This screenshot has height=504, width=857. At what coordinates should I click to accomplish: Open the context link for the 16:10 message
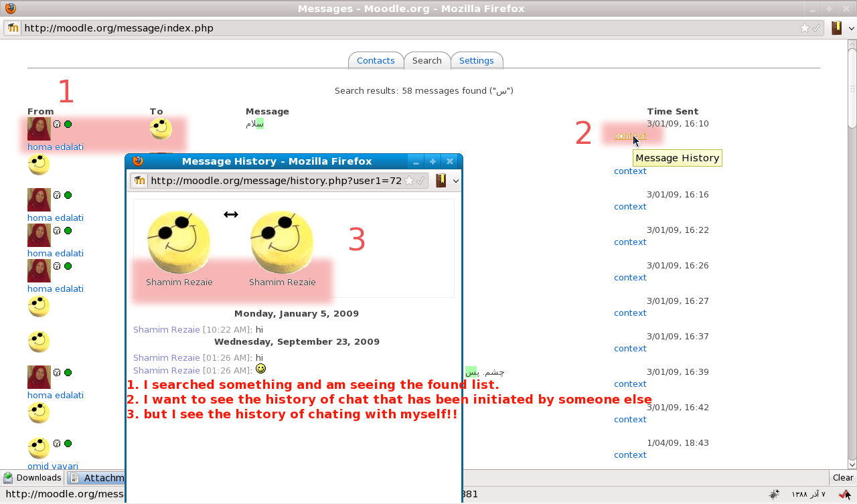point(630,136)
